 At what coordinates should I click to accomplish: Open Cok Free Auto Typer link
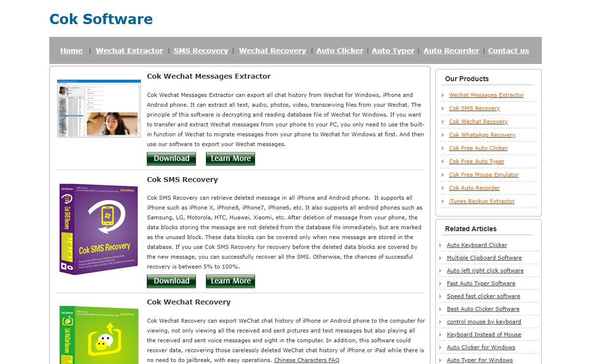coord(477,161)
